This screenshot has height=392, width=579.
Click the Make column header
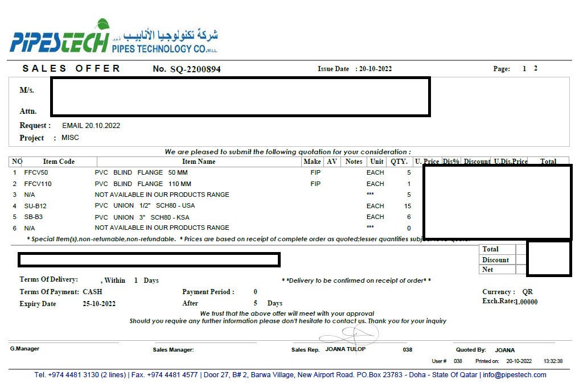coord(312,162)
